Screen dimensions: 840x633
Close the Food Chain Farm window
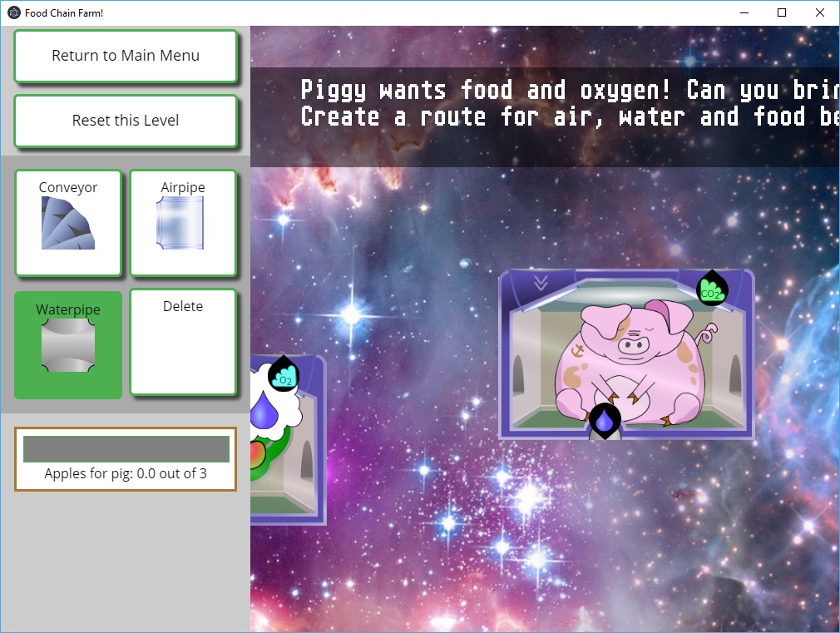click(820, 12)
